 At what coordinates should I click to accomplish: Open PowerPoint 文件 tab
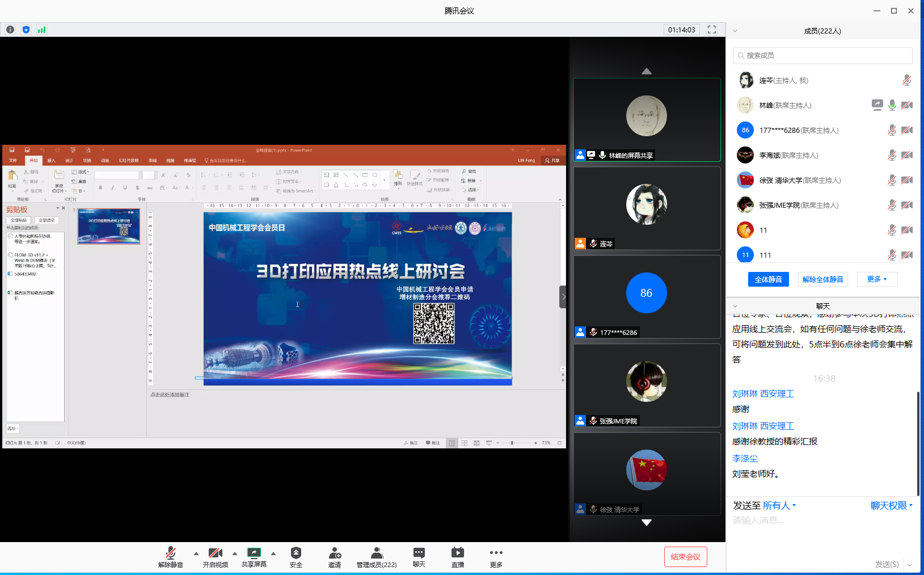[x=13, y=161]
